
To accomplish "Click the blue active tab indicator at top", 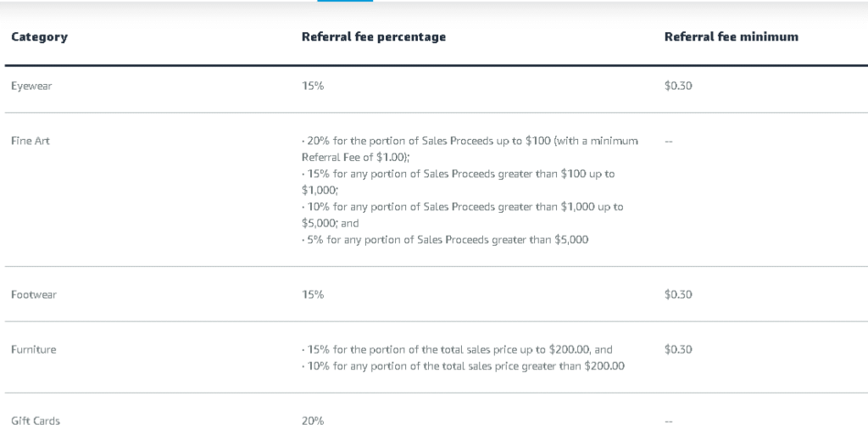I will pyautogui.click(x=345, y=1).
